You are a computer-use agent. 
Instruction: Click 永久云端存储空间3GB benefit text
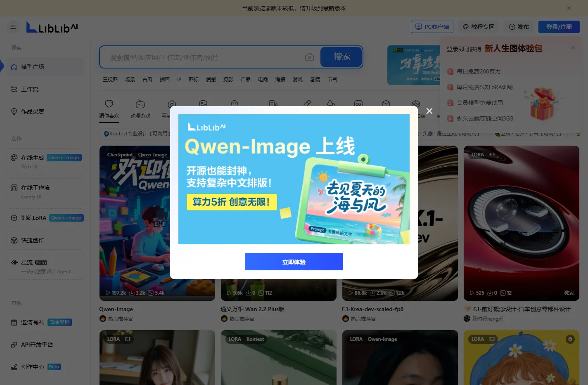(x=485, y=118)
